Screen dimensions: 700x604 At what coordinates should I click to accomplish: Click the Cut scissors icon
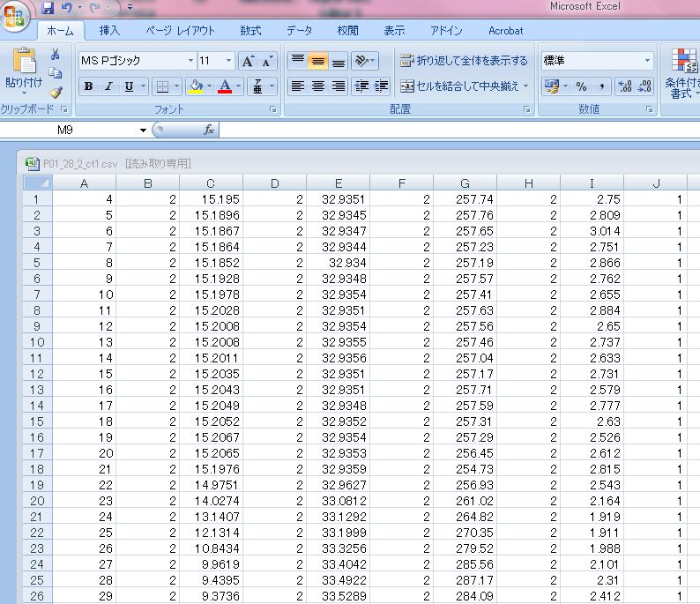tap(55, 55)
